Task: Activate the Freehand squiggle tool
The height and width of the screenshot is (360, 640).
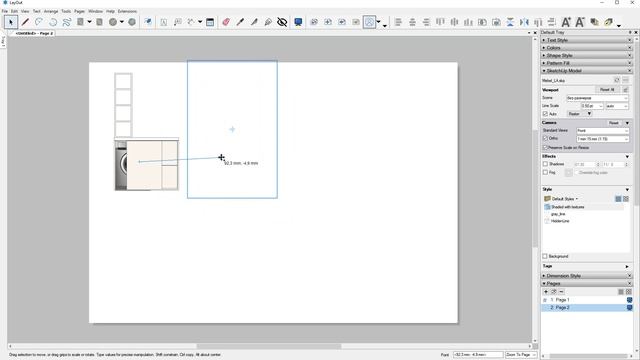Action: (67, 22)
